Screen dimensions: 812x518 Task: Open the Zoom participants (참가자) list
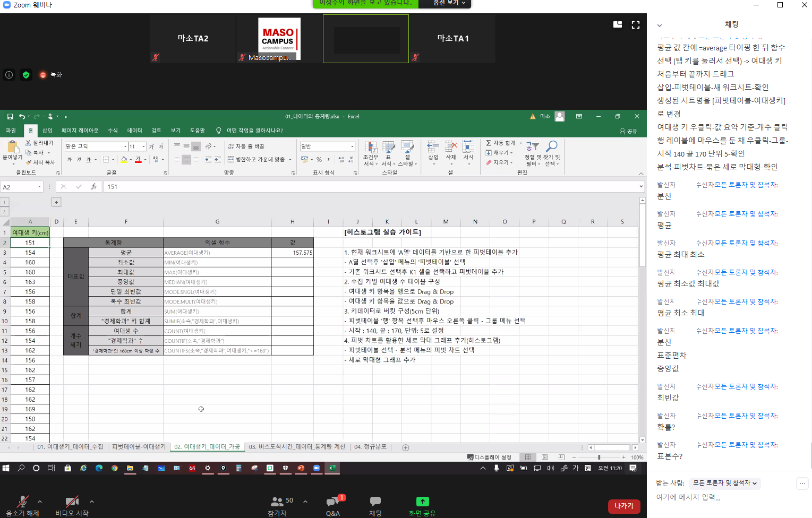pyautogui.click(x=277, y=505)
